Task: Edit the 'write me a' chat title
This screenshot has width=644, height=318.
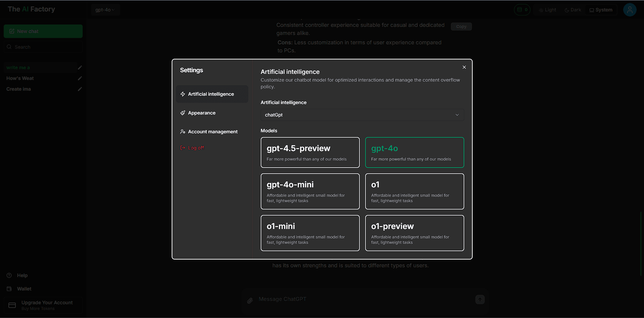Action: click(x=80, y=67)
